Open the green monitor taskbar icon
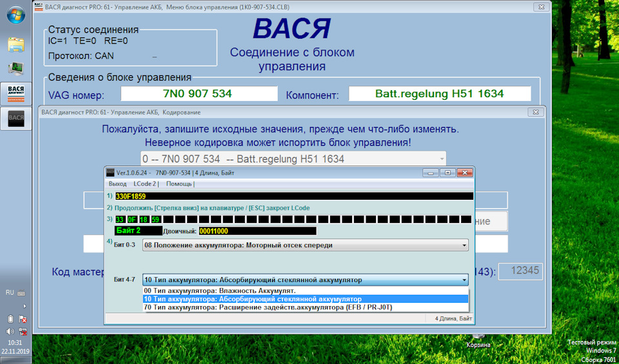Screen dimensions: 619x364 point(15,69)
